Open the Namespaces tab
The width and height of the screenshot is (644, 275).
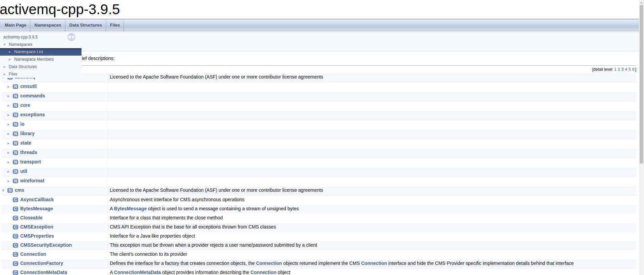(x=48, y=25)
